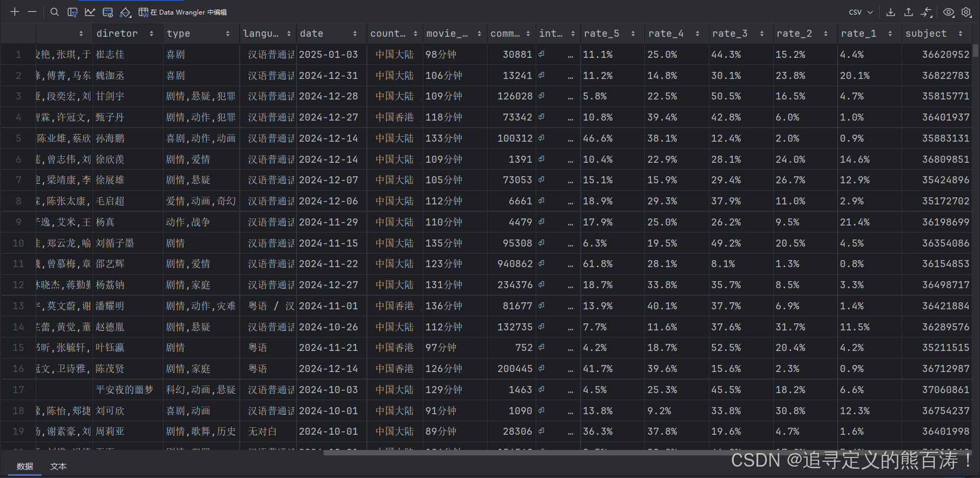Select cell 平安夜的噩梦
Image resolution: width=980 pixels, height=478 pixels.
[128, 390]
